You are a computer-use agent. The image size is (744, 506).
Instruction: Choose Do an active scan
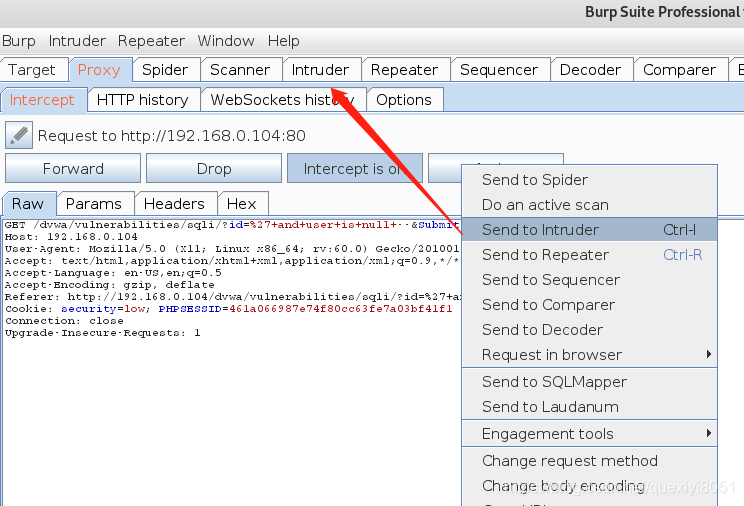click(589, 205)
